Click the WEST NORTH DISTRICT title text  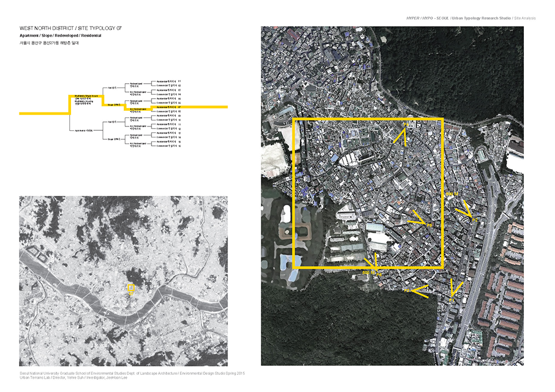click(70, 27)
